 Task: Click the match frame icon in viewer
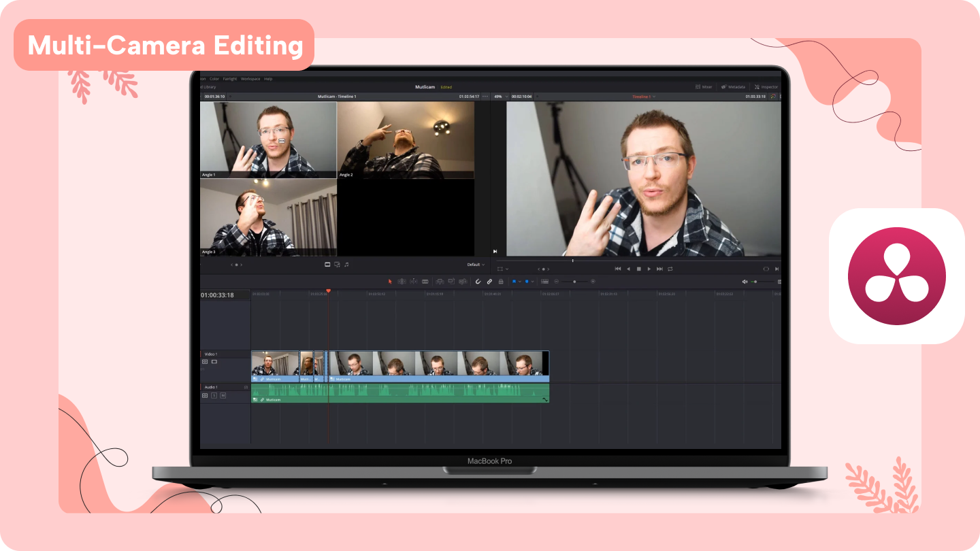(x=766, y=269)
